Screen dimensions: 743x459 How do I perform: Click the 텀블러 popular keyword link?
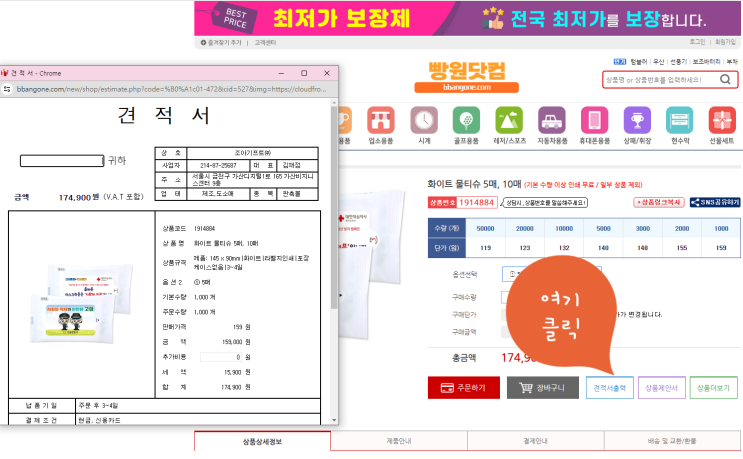(x=638, y=62)
